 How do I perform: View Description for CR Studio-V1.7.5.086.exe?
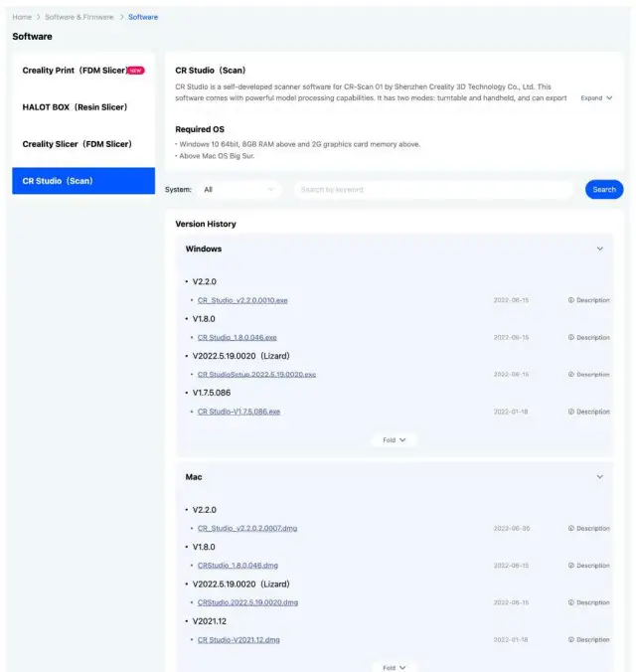[x=588, y=412]
